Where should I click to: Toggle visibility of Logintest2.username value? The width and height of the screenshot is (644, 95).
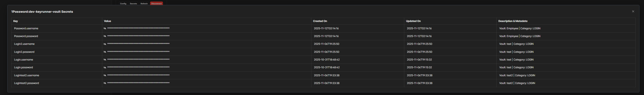point(105,75)
